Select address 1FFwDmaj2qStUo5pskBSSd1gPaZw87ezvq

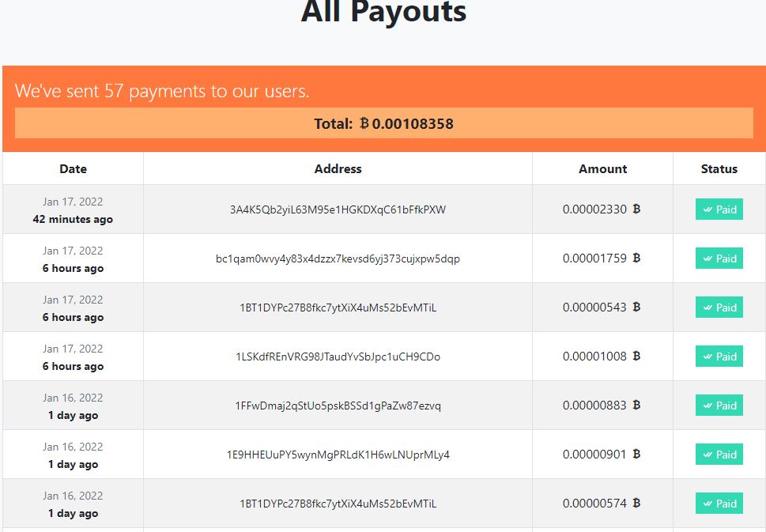coord(338,406)
